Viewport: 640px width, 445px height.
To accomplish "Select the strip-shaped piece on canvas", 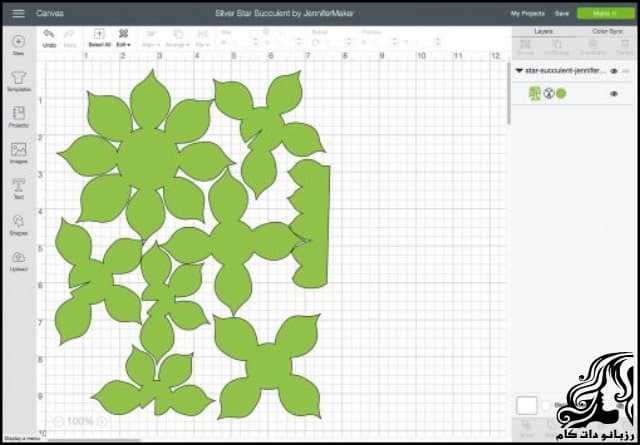I will click(x=311, y=224).
